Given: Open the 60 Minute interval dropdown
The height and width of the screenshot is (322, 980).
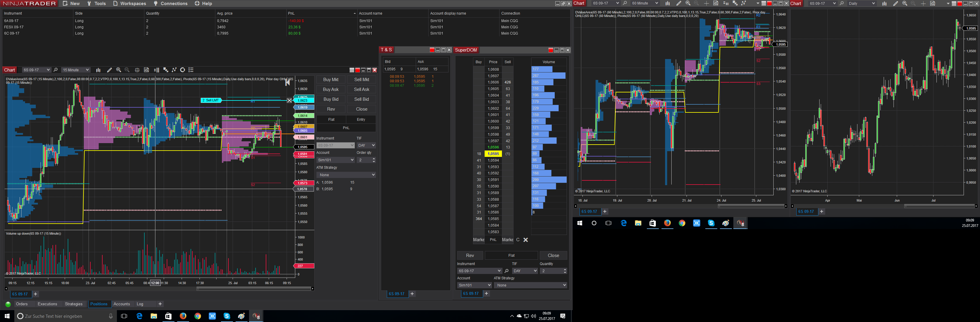Looking at the screenshot, I should pyautogui.click(x=644, y=3).
